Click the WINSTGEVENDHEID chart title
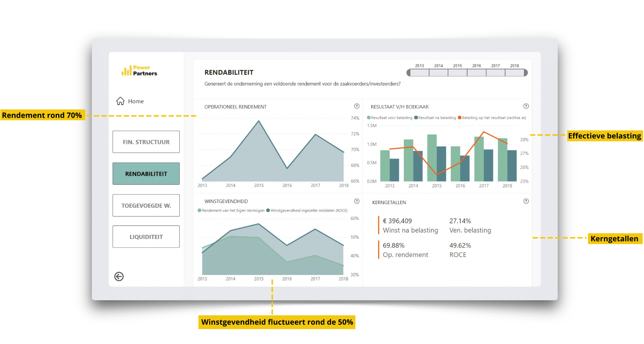 (226, 202)
